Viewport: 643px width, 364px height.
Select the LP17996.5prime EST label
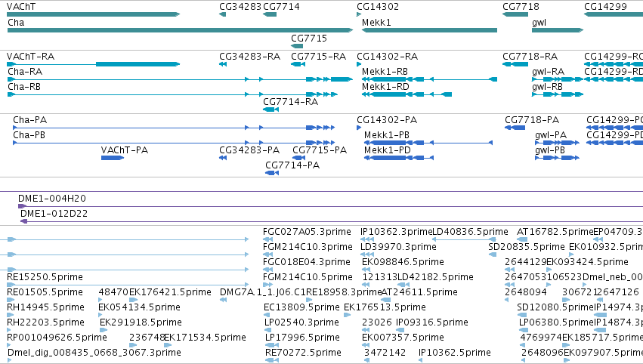302,338
